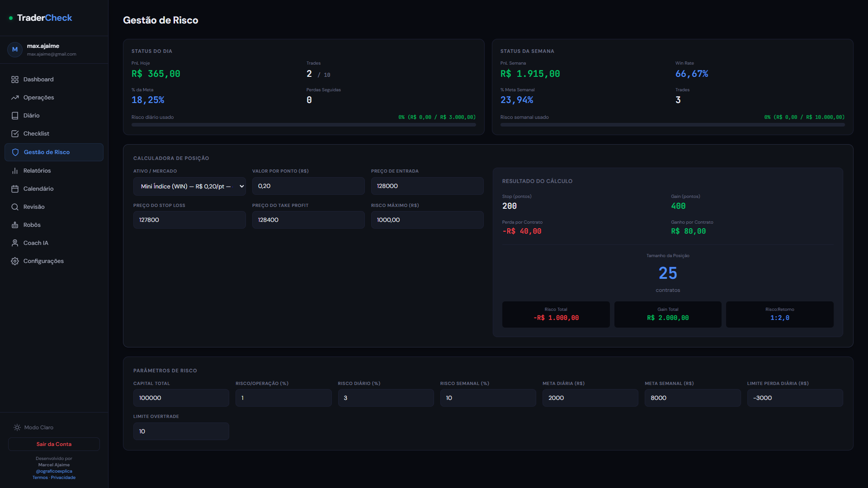Select the Gestão de Risco shield icon
Viewport: 868px width, 488px height.
[15, 152]
